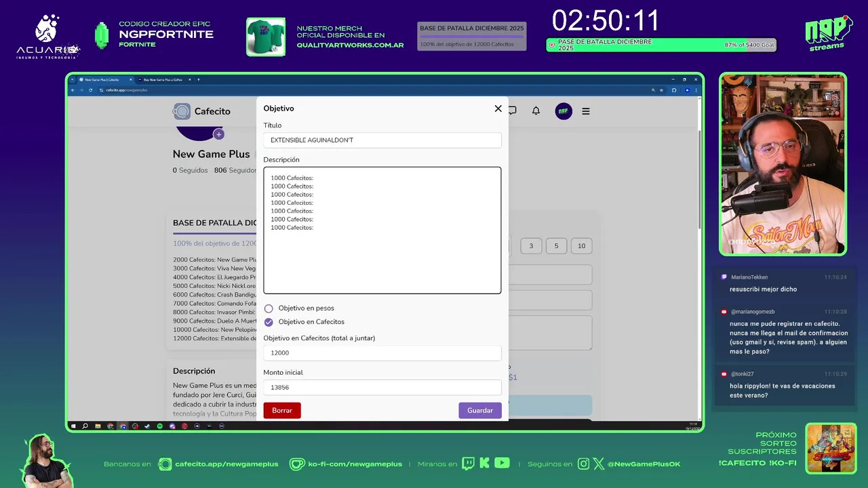Click the '2000 Cafecitos: New Game Plu' goal line
Viewport: 868px width, 488px height.
coord(214,260)
